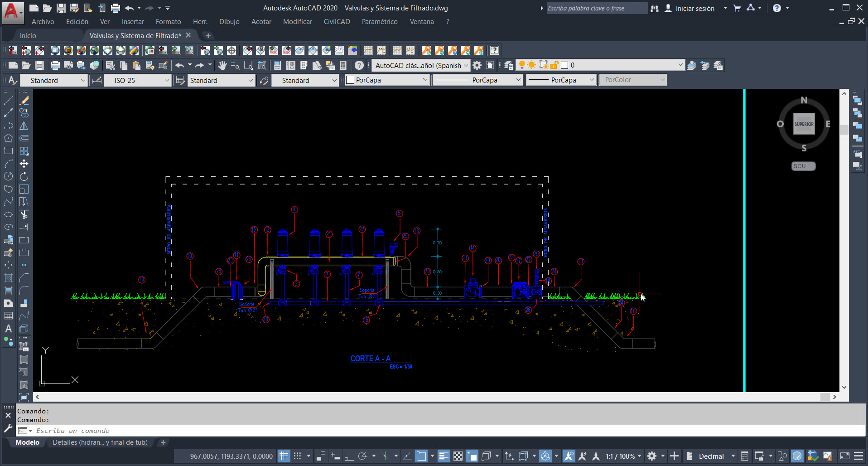Open the Modificar menu

point(297,21)
